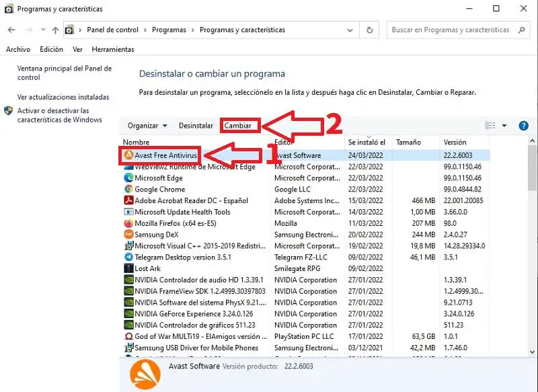Click the Microsoft Edge icon in list
The width and height of the screenshot is (538, 392).
coord(128,178)
